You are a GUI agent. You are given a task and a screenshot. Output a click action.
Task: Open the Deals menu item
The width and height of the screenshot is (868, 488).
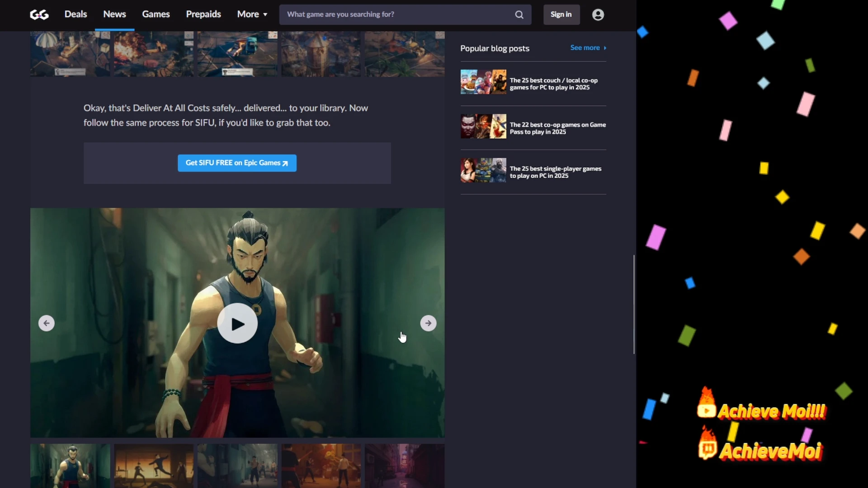[x=75, y=14]
